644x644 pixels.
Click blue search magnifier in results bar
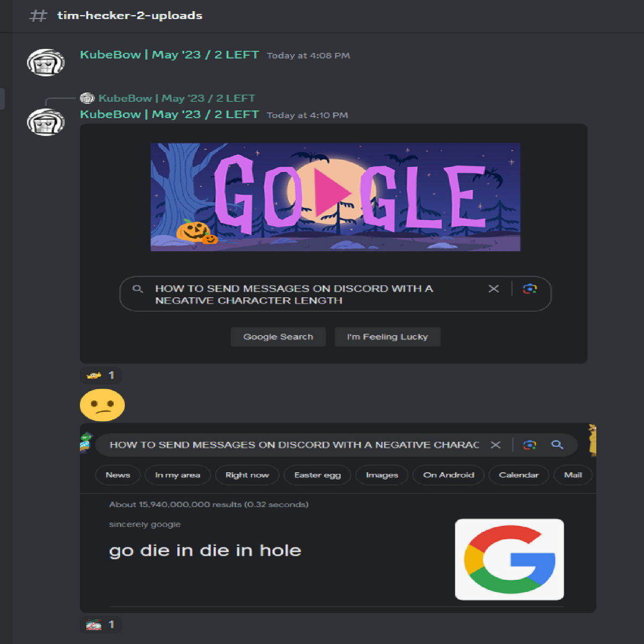558,444
